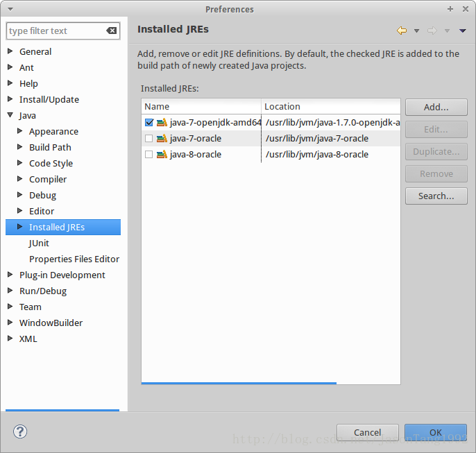Image resolution: width=476 pixels, height=453 pixels.
Task: Select the java-7-openjdk-amd64 name text
Action: coord(215,122)
